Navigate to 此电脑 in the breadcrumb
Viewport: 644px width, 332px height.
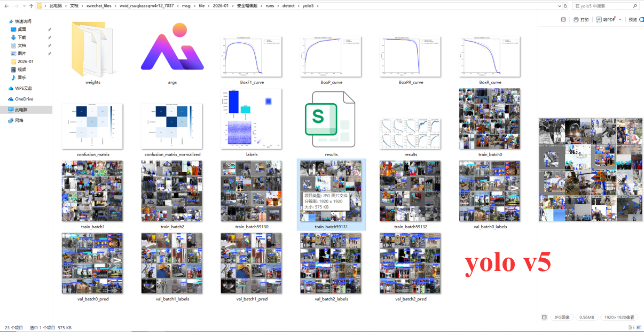[x=56, y=6]
